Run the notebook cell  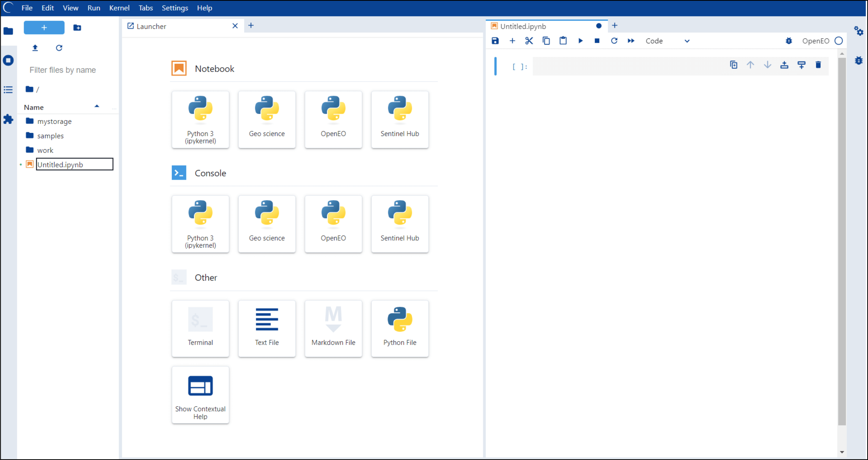tap(580, 41)
